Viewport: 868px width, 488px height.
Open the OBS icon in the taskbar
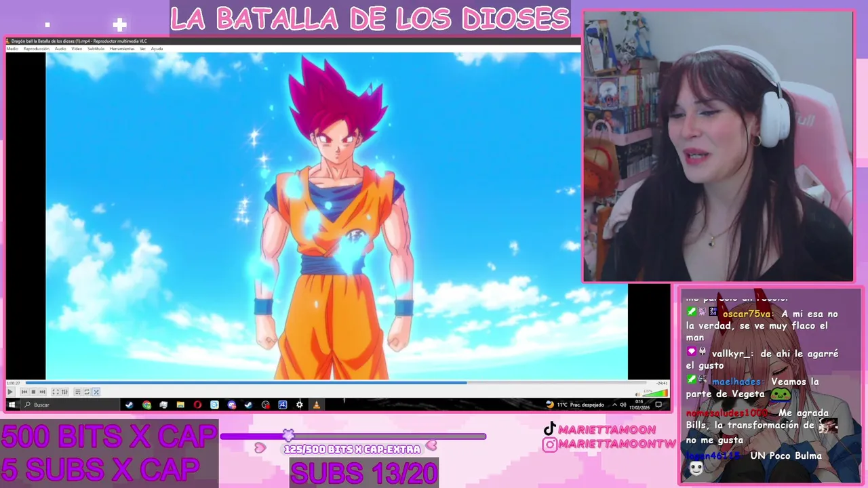pyautogui.click(x=265, y=405)
